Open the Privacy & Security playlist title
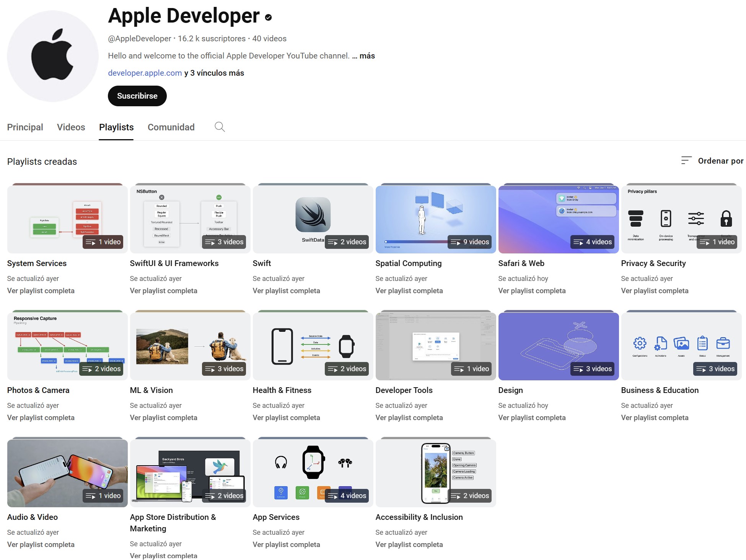 (653, 263)
